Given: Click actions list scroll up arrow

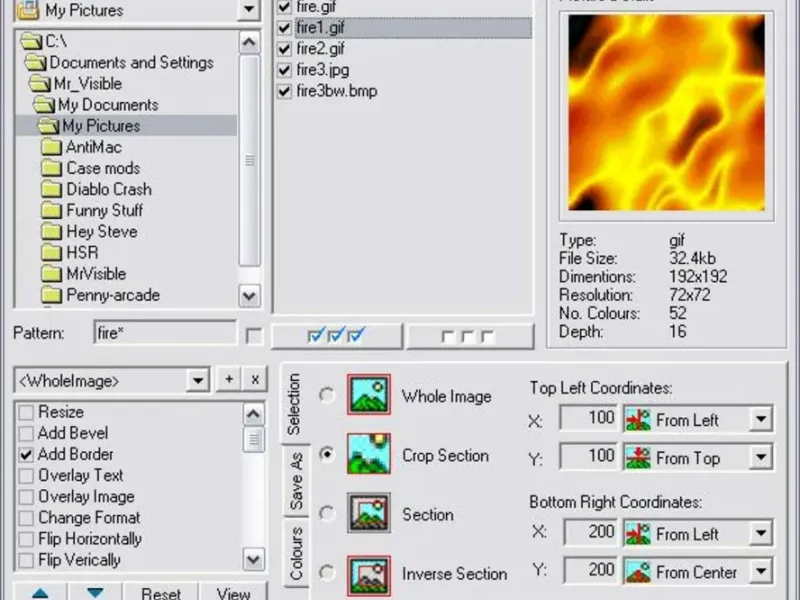Looking at the screenshot, I should click(x=254, y=414).
